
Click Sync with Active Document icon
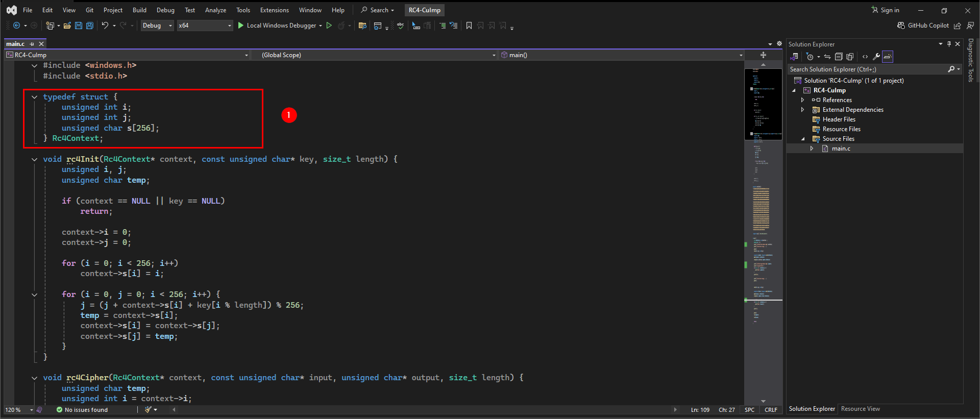pyautogui.click(x=827, y=57)
